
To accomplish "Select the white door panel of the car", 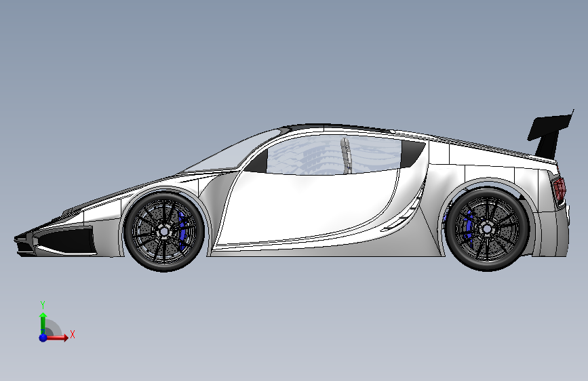I will [307, 207].
